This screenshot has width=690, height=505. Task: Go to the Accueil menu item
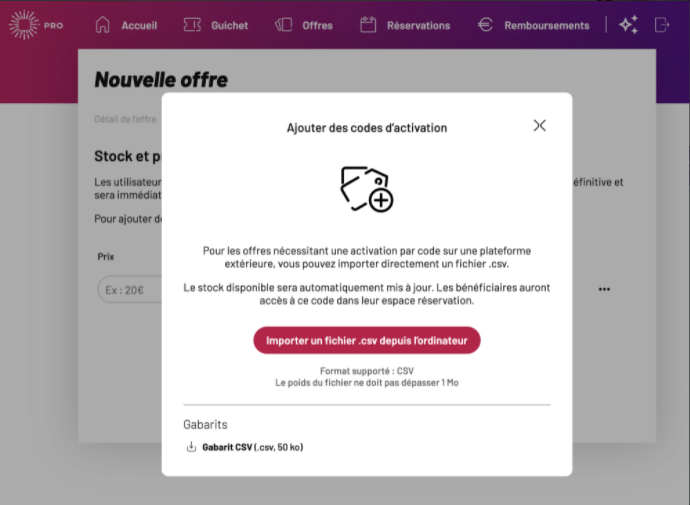coord(139,26)
